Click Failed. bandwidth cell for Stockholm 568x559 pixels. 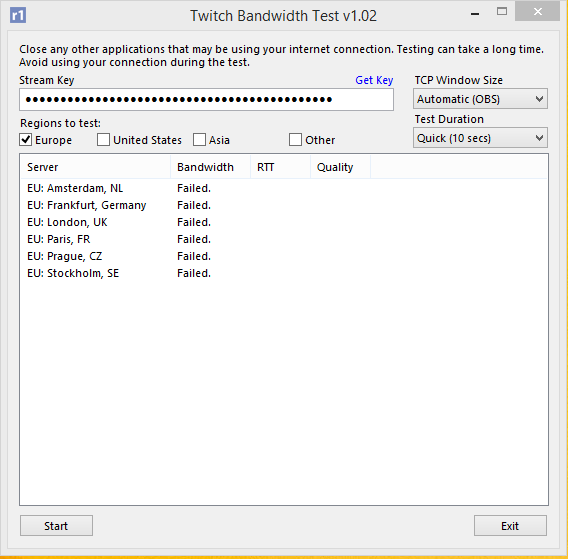pyautogui.click(x=194, y=273)
